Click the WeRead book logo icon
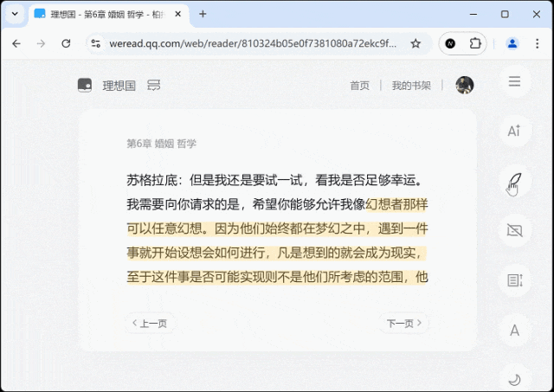The height and width of the screenshot is (392, 554). click(85, 85)
